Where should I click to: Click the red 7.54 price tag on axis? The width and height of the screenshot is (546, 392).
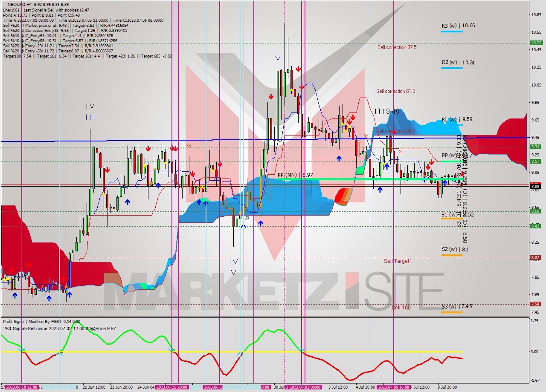click(x=536, y=304)
